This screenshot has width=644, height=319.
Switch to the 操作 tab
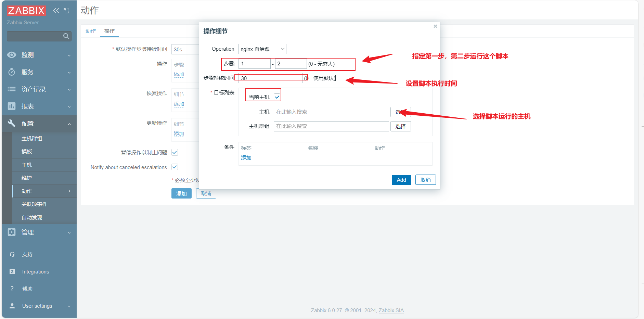tap(110, 31)
